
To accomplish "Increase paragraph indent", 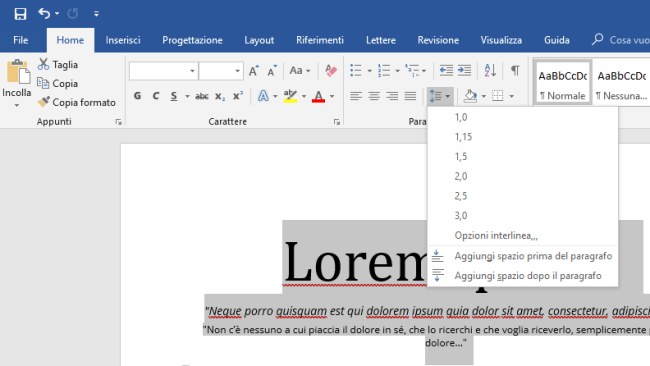I will (x=464, y=71).
